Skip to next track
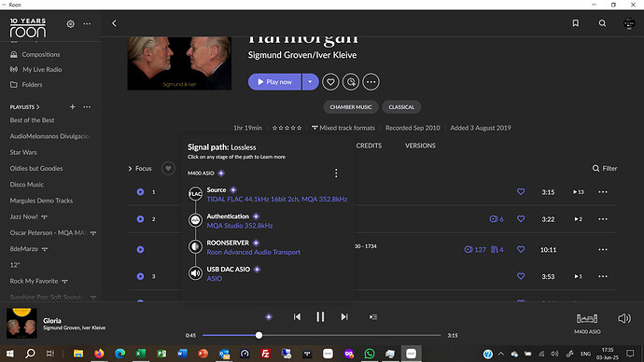The image size is (644, 362). coord(344,317)
